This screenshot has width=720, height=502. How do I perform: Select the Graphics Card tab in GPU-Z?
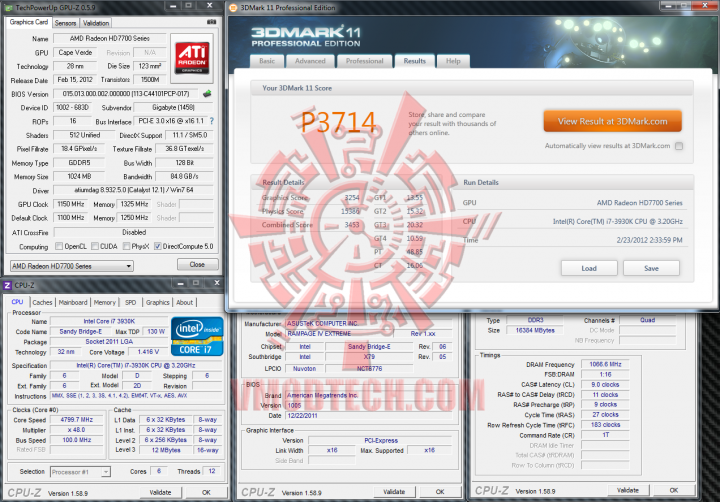28,22
